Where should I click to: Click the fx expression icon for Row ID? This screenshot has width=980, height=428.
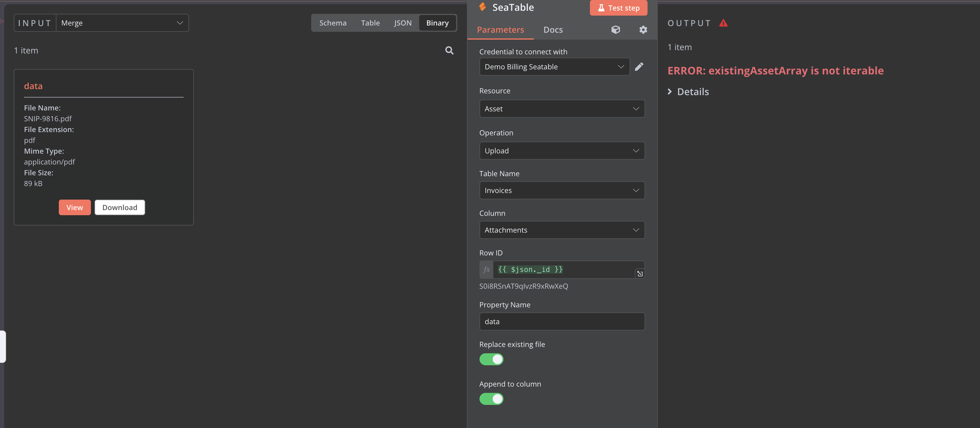[486, 269]
